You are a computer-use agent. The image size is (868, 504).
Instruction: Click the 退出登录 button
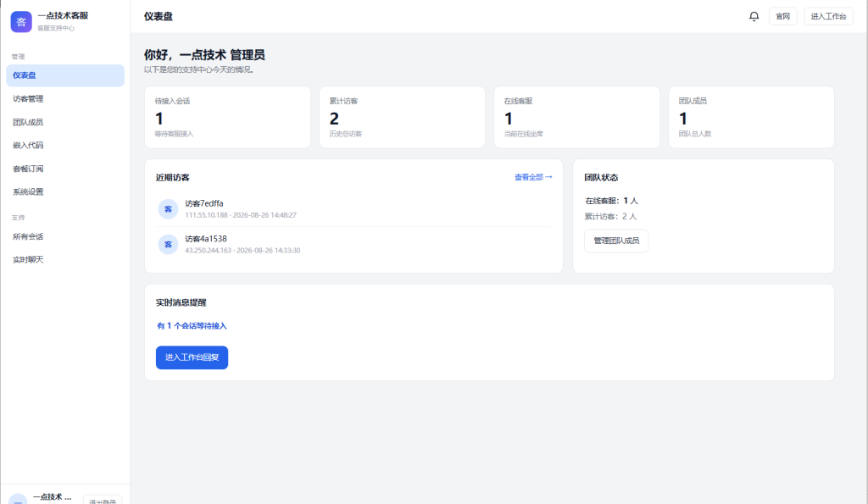[x=103, y=500]
